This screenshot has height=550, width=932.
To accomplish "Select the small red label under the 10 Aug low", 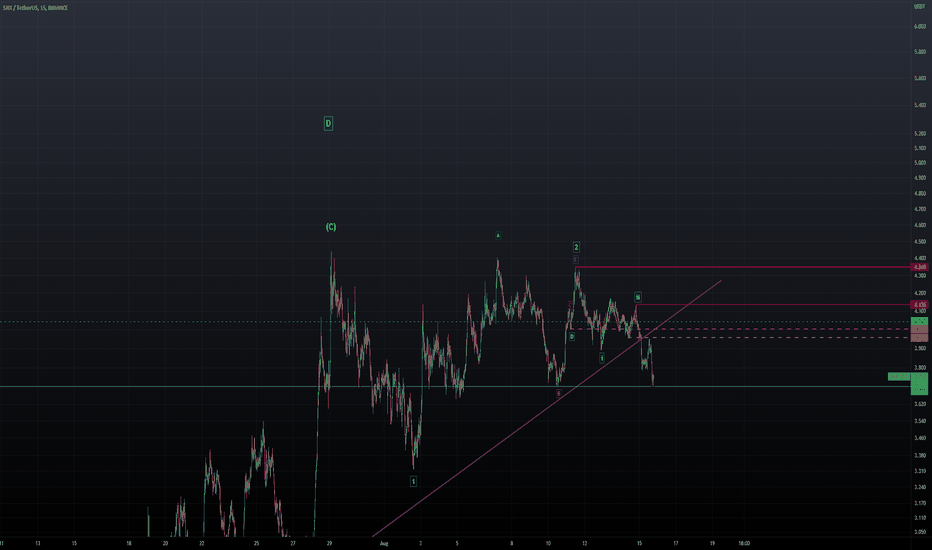I will point(559,394).
